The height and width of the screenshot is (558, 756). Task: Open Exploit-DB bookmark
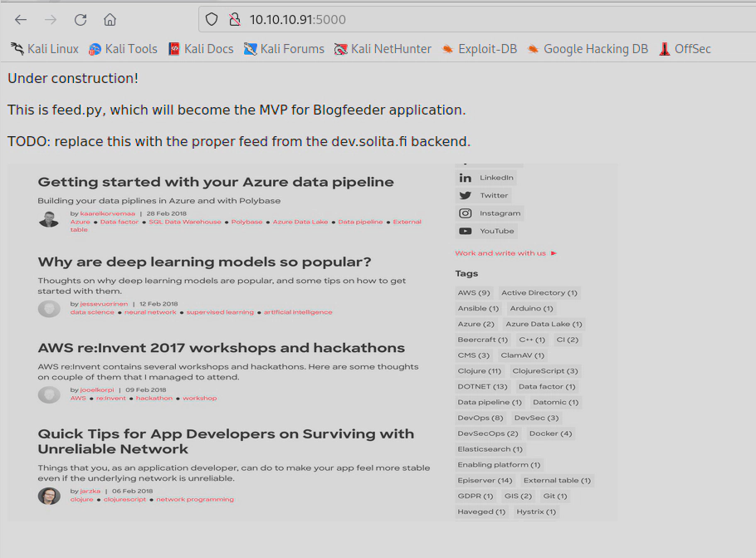point(479,49)
